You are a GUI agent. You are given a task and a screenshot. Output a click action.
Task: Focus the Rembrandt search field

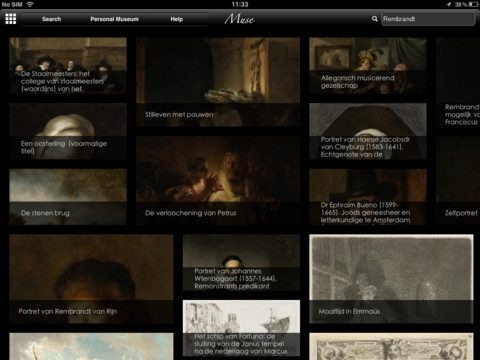(x=428, y=19)
